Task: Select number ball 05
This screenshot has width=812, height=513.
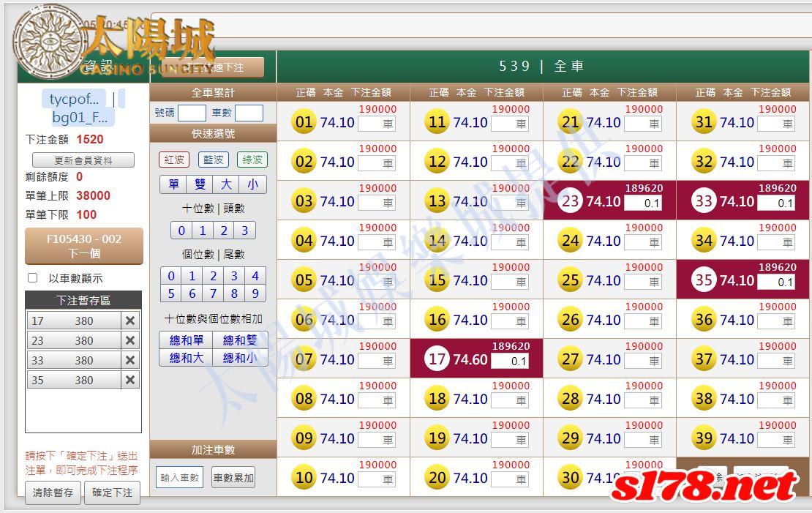Action: pos(304,280)
